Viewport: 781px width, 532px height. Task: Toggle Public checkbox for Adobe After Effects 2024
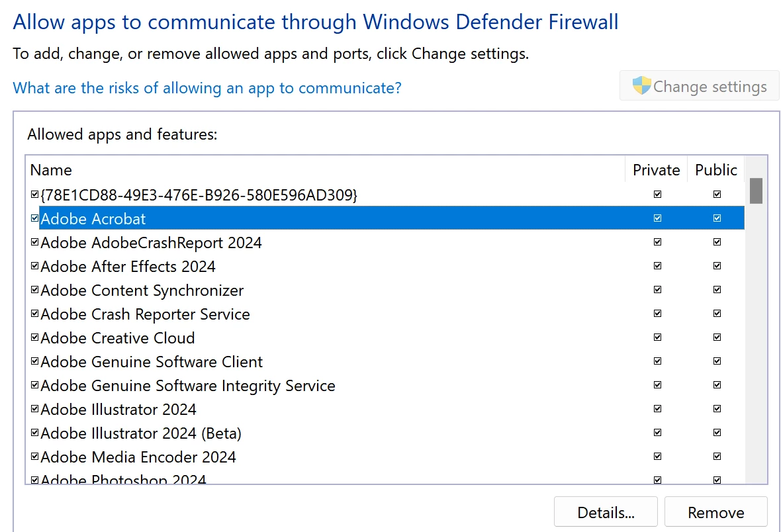(x=717, y=266)
